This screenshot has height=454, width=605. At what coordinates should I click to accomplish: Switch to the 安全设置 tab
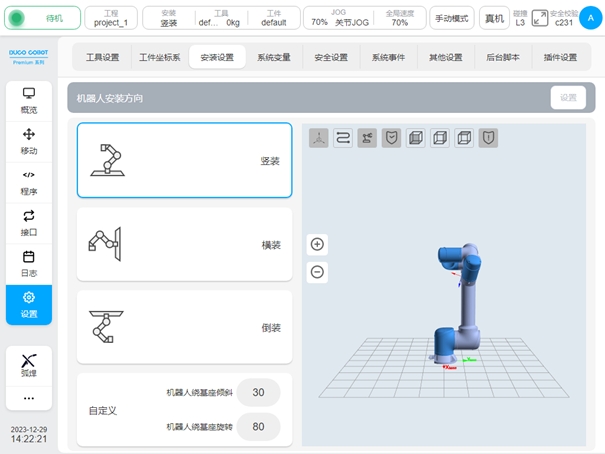[331, 58]
